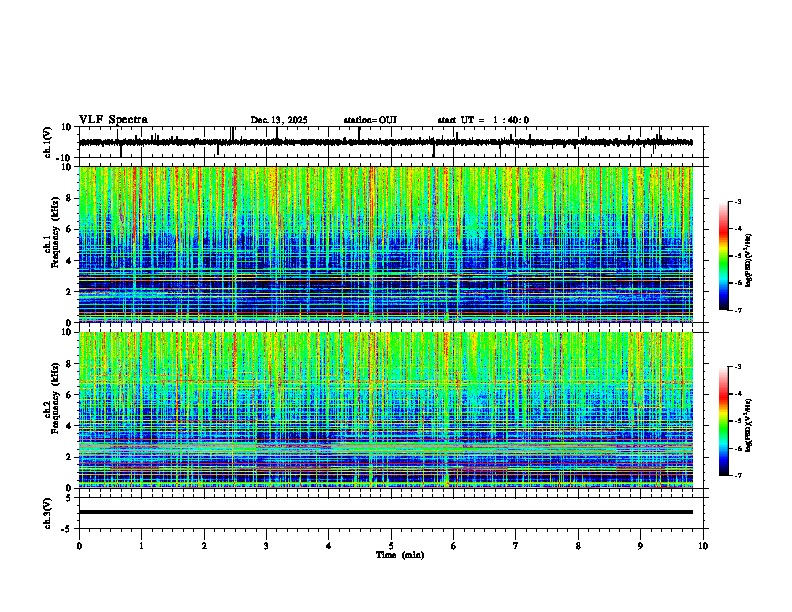The width and height of the screenshot is (792, 612).
Task: Click time axis tick label "7"
Action: pyautogui.click(x=516, y=546)
